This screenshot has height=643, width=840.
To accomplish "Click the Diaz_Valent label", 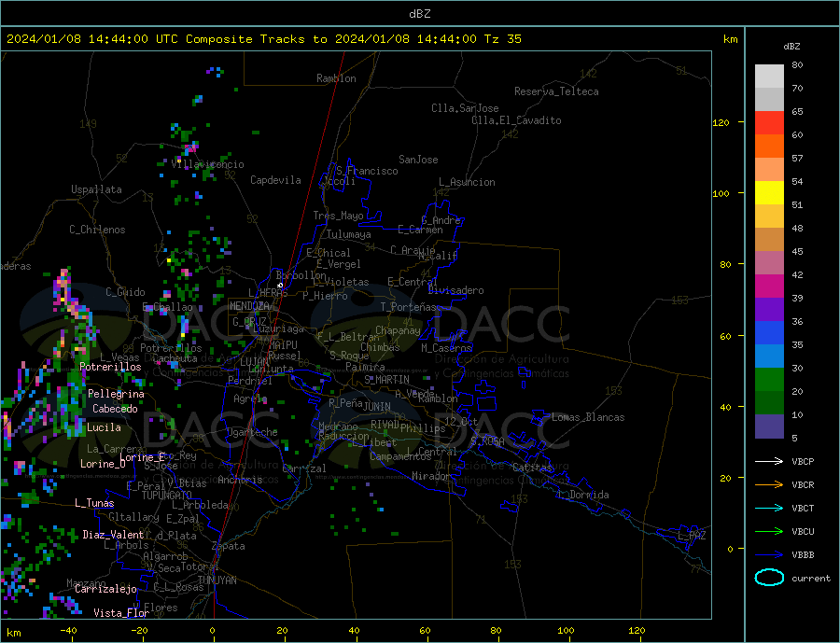I will coord(113,535).
